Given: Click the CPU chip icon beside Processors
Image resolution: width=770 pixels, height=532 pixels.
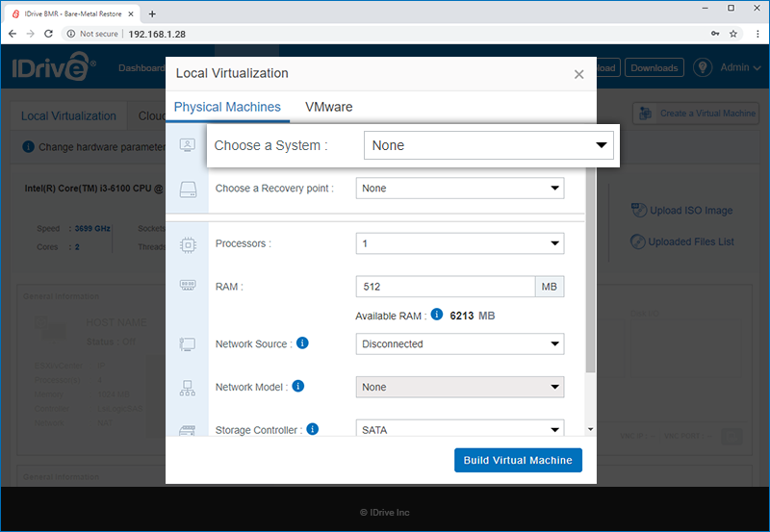Looking at the screenshot, I should (188, 244).
